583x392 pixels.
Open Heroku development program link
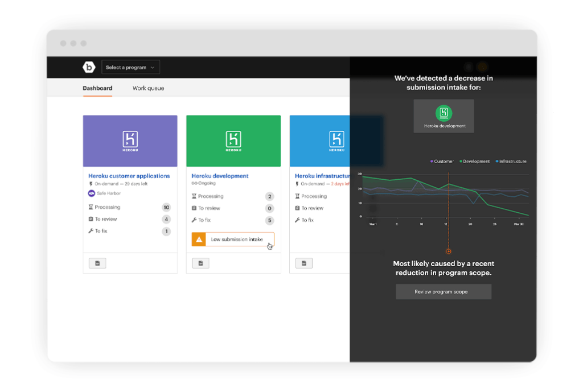coord(220,176)
